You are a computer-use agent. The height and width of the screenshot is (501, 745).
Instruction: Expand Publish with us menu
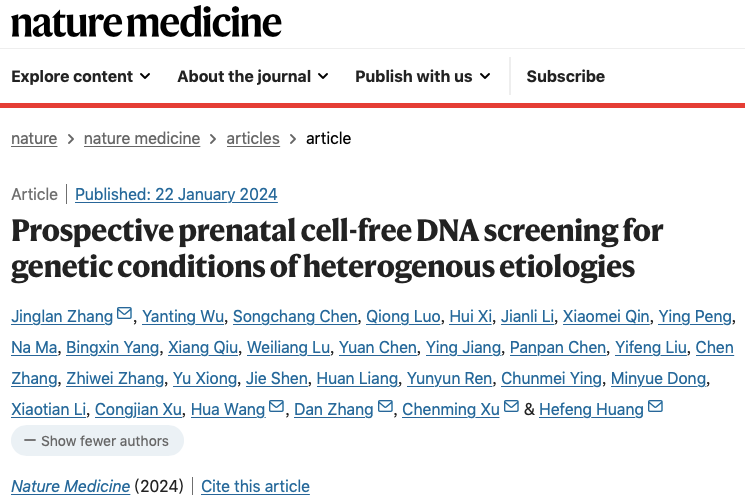click(x=423, y=76)
